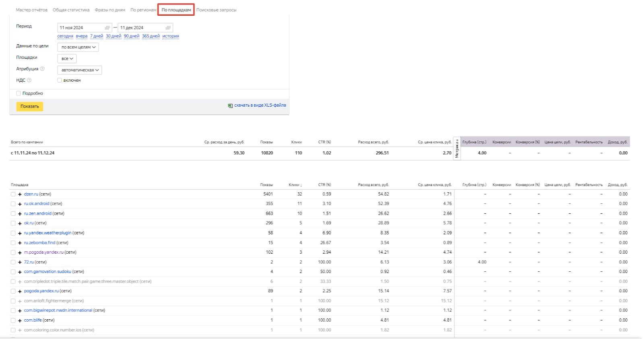This screenshot has height=339, width=644.
Task: Click attribution help question mark icon
Action: click(x=42, y=69)
